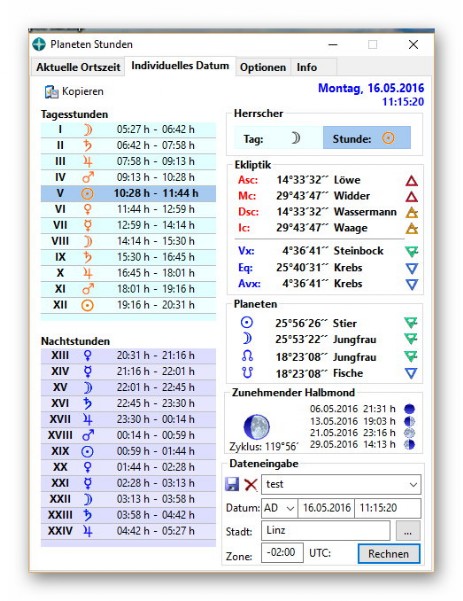This screenshot has width=463, height=601.
Task: Click the save disk icon in Dateneingabe
Action: coord(232,484)
